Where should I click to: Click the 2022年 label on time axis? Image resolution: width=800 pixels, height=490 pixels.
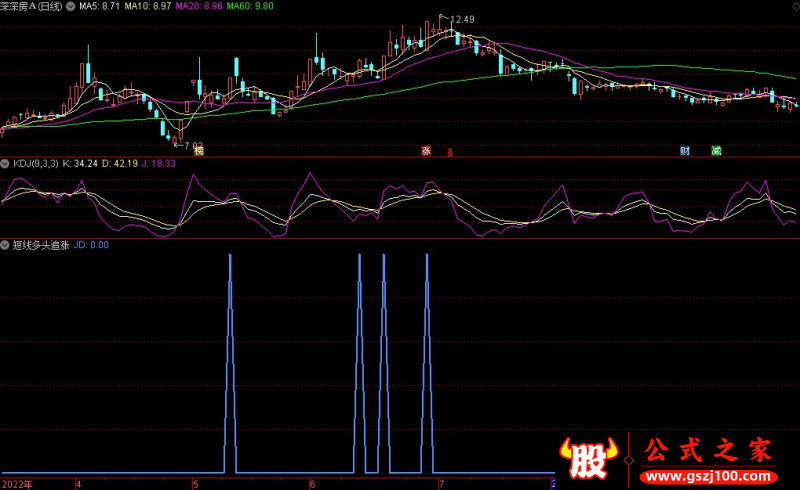17,483
